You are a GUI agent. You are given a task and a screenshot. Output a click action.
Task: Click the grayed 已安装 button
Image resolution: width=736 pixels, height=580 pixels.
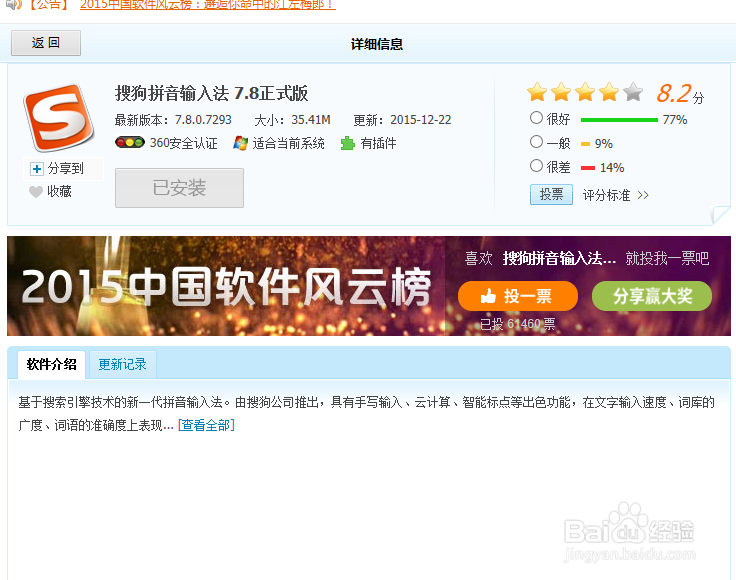click(179, 188)
